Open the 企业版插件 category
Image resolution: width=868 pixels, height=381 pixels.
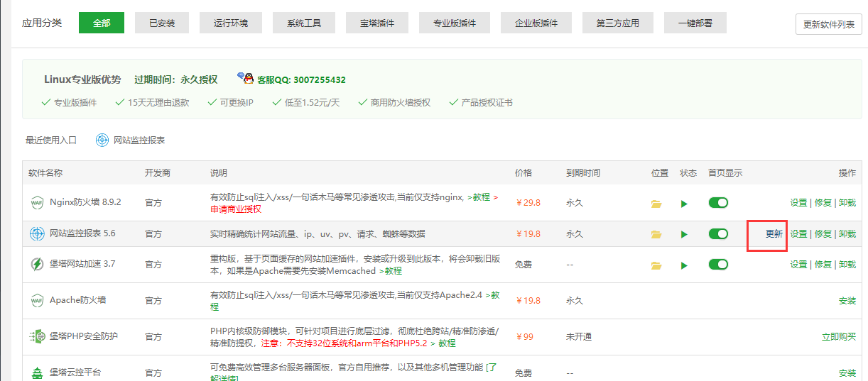(536, 23)
